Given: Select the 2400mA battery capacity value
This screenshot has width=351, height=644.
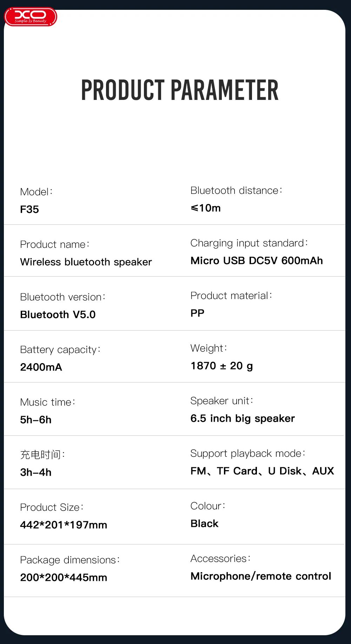Looking at the screenshot, I should [x=41, y=367].
